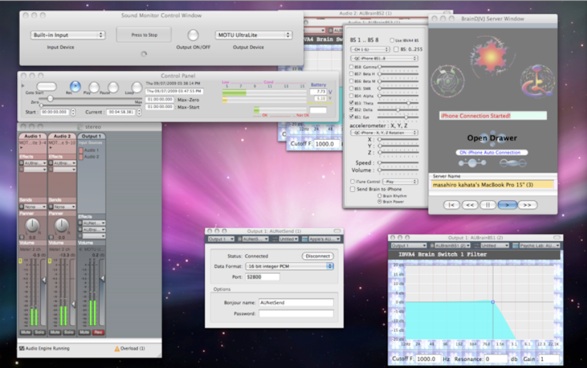This screenshot has width=587, height=368.
Task: Open the QC iPhone BS1..8 dropdown
Action: [x=384, y=58]
